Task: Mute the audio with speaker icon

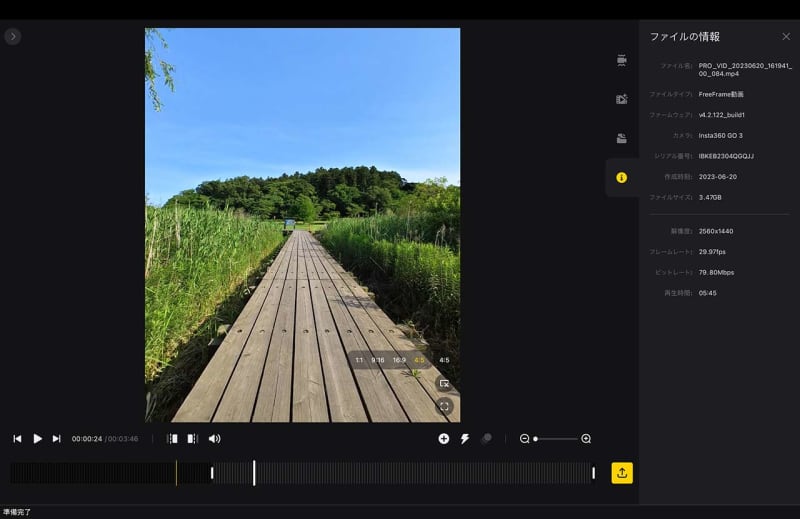Action: (214, 438)
